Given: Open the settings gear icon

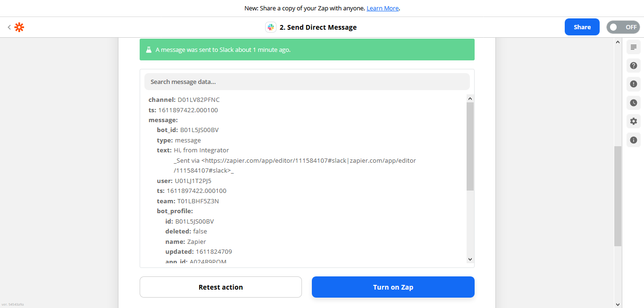Looking at the screenshot, I should click(x=633, y=121).
